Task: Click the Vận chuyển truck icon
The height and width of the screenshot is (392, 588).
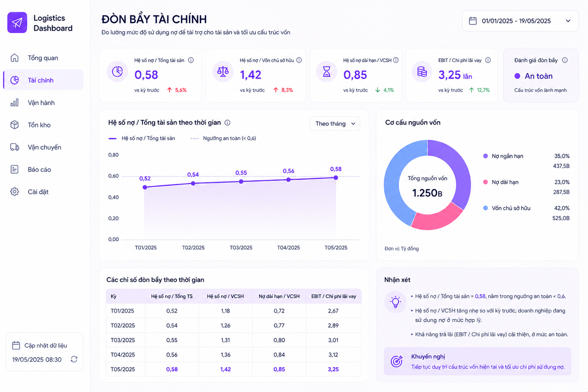Action: tap(15, 147)
